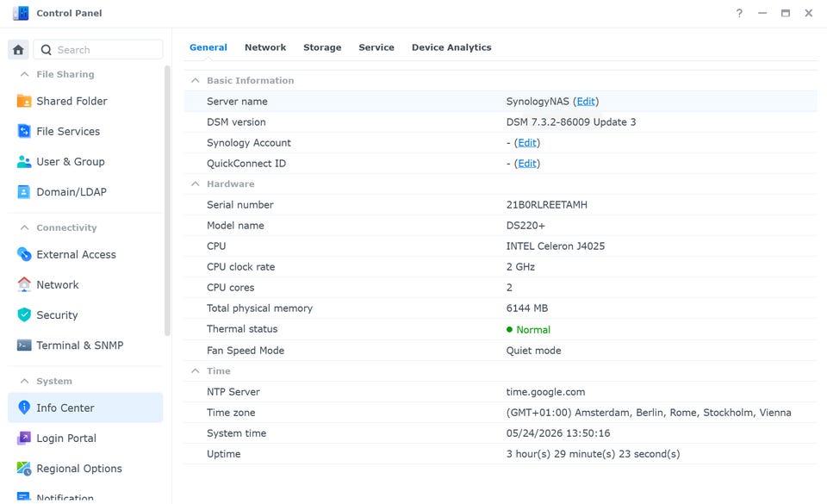The height and width of the screenshot is (504, 827).
Task: Collapse the File Sharing section
Action: [24, 74]
